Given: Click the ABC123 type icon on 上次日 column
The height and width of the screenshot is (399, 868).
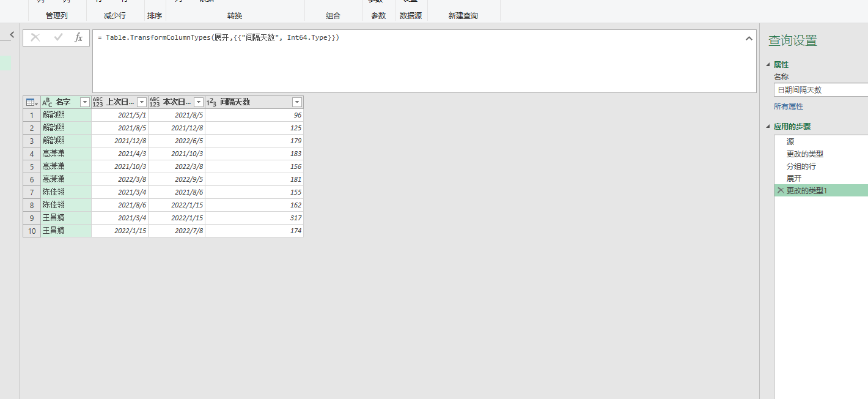Looking at the screenshot, I should [x=98, y=102].
